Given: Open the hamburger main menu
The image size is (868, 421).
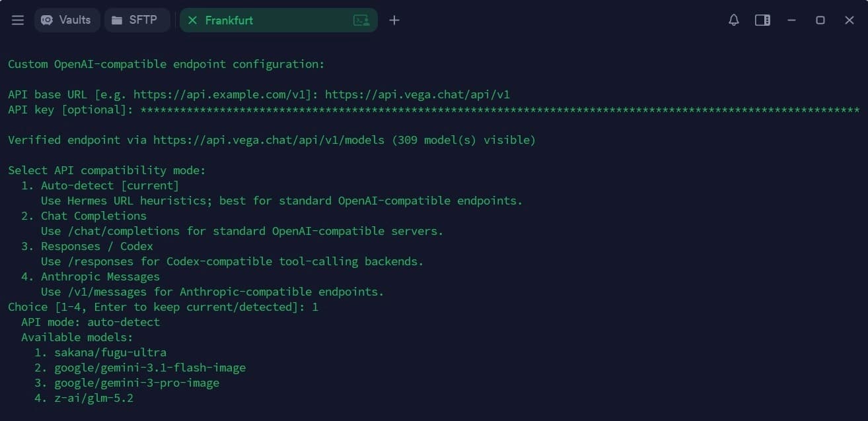Looking at the screenshot, I should click(18, 20).
